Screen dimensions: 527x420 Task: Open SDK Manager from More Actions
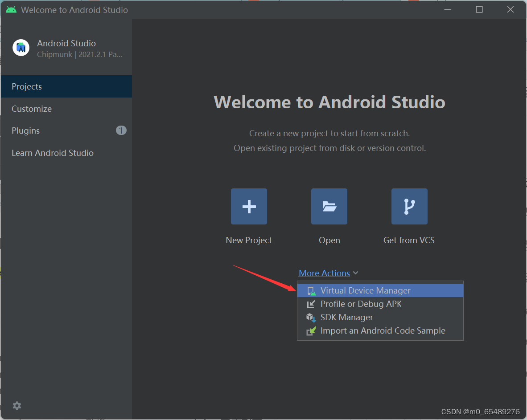click(x=380, y=317)
